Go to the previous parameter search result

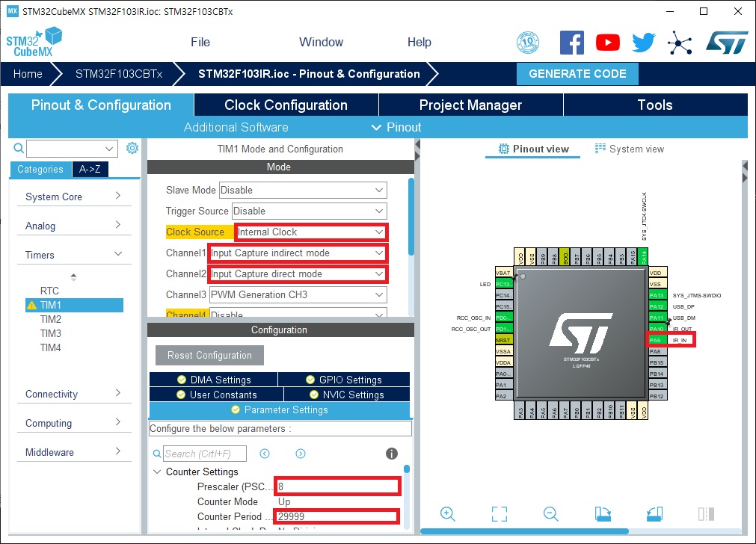click(265, 454)
